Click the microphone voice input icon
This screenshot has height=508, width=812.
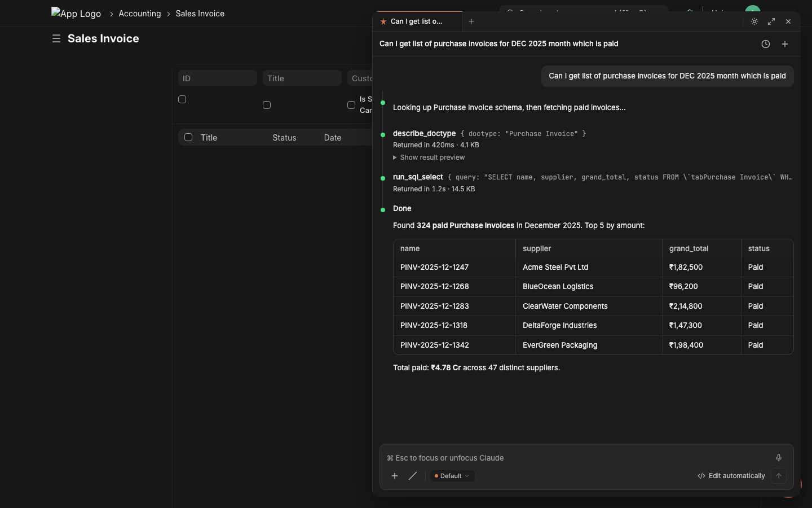click(x=779, y=458)
